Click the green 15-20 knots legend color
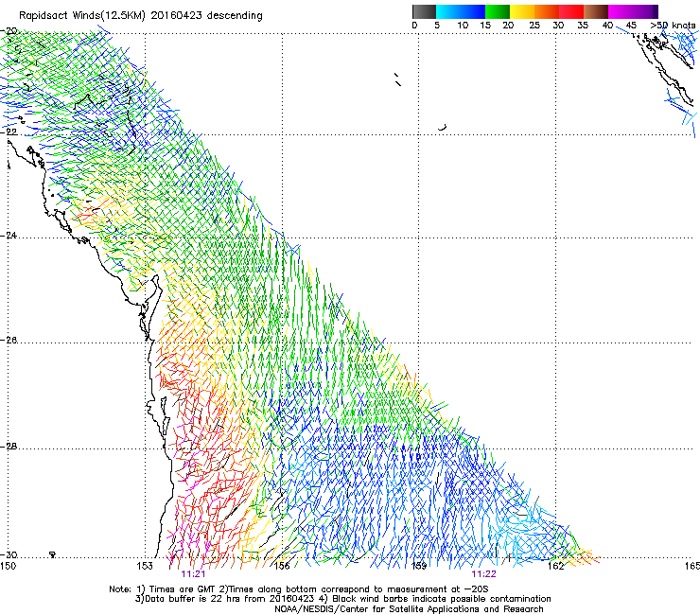 point(498,11)
